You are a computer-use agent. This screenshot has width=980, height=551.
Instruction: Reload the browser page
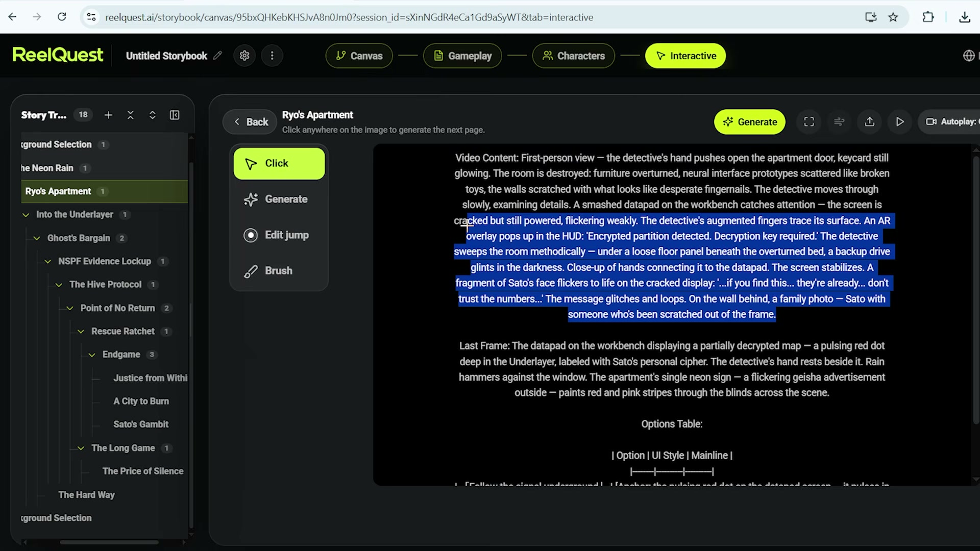(62, 17)
